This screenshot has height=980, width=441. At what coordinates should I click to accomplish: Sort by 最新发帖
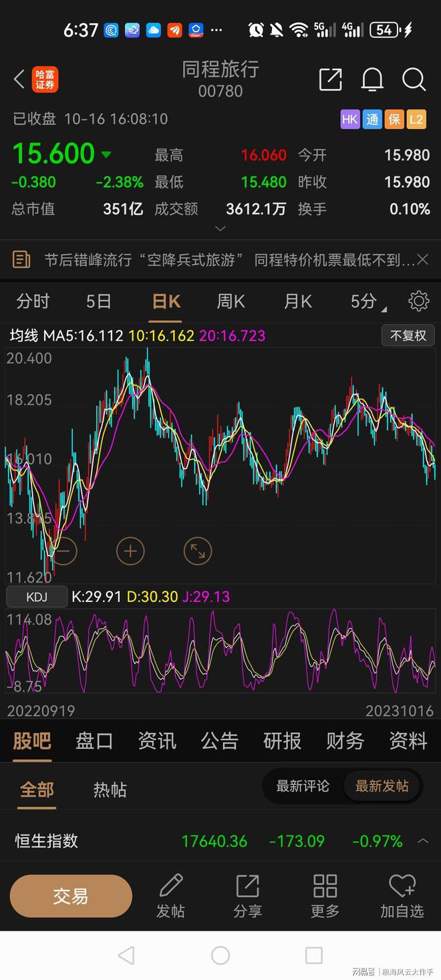[x=382, y=786]
